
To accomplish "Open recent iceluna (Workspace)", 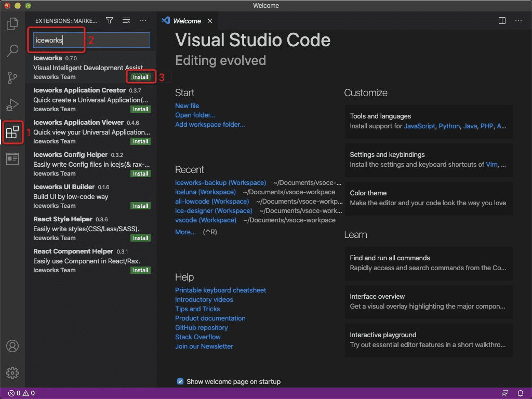I will [205, 192].
